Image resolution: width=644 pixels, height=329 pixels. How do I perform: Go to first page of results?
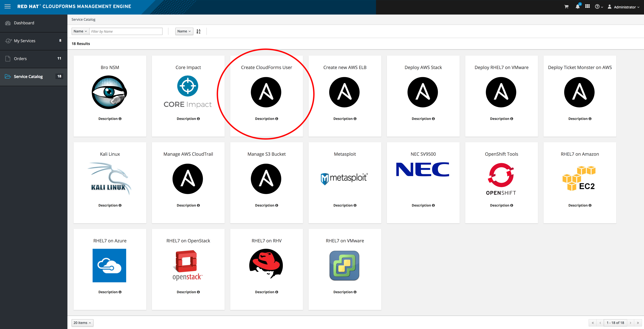coord(593,323)
